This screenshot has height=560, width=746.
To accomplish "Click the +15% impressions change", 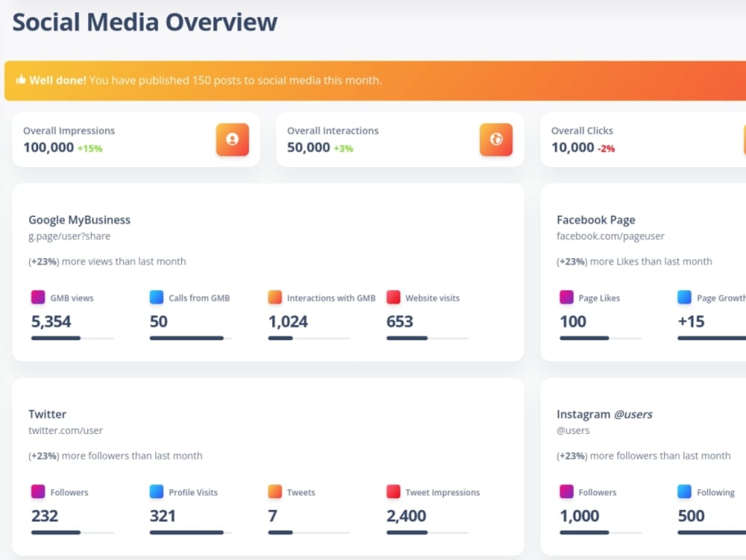I will [x=90, y=149].
